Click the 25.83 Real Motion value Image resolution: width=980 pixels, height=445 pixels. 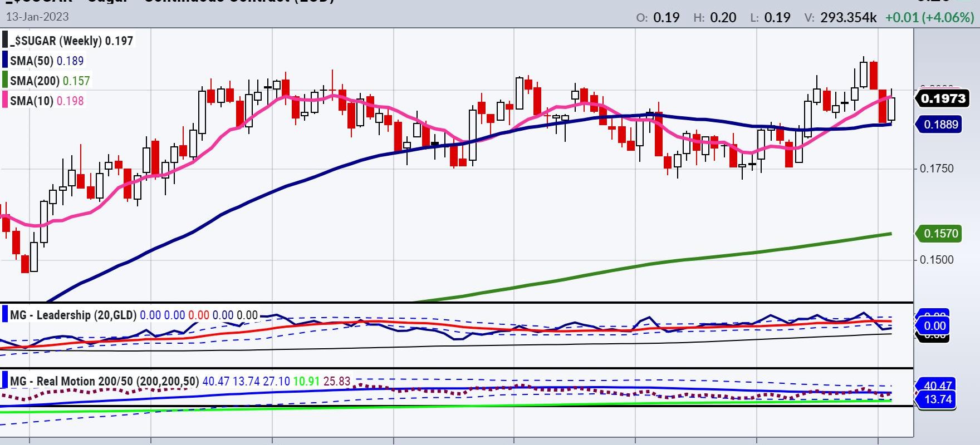(x=337, y=381)
